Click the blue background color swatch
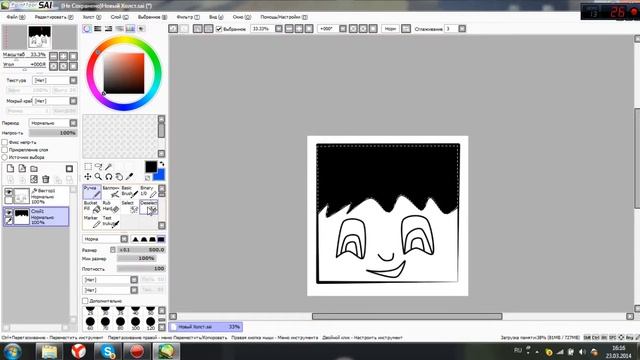Viewport: 640px width, 360px height. pos(160,176)
